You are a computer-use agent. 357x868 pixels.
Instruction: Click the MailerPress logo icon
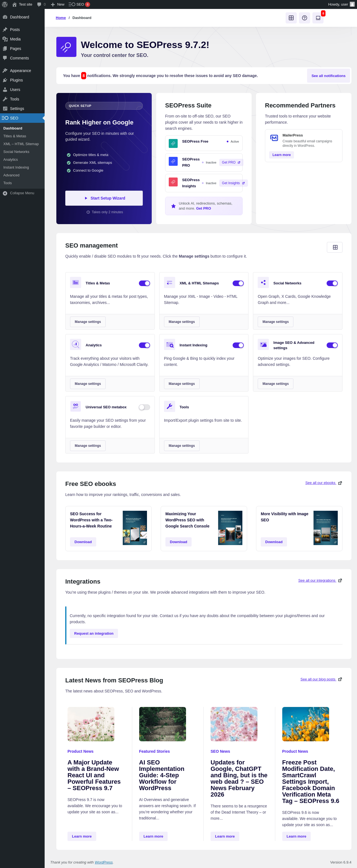coord(274,138)
